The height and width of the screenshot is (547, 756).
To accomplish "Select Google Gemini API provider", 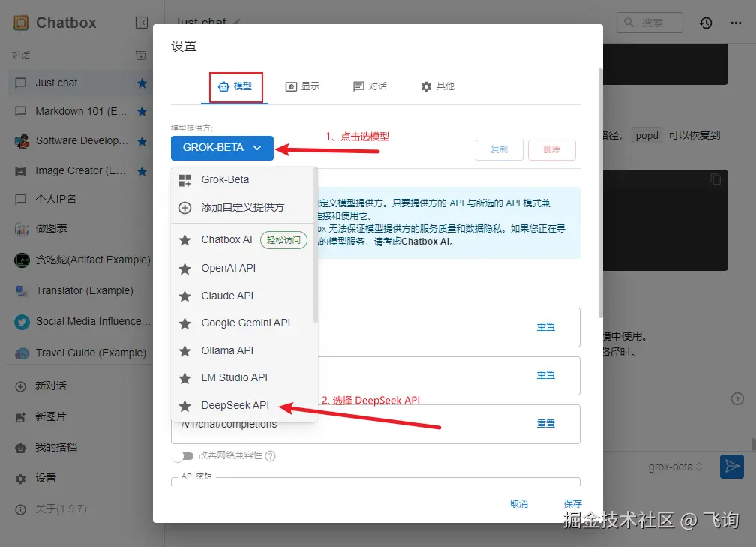I will pos(244,323).
